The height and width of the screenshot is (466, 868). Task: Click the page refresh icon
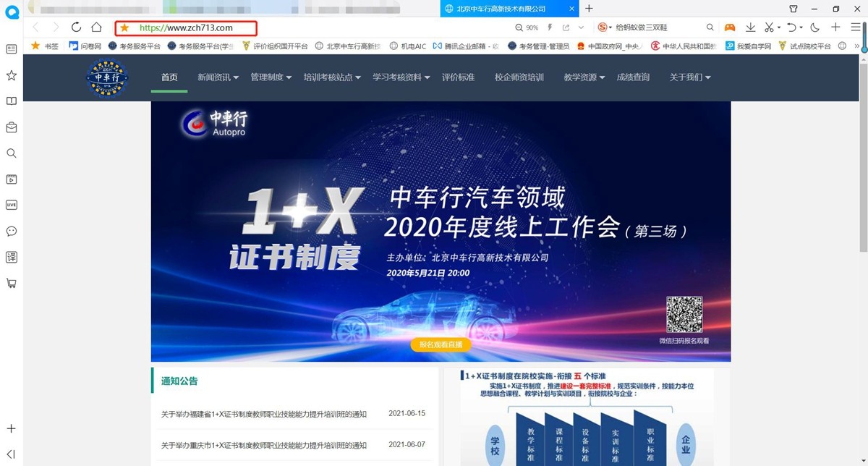tap(76, 27)
